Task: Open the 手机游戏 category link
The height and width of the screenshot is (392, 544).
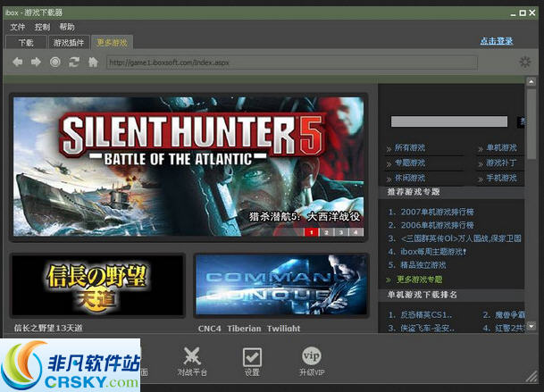Action: (501, 179)
